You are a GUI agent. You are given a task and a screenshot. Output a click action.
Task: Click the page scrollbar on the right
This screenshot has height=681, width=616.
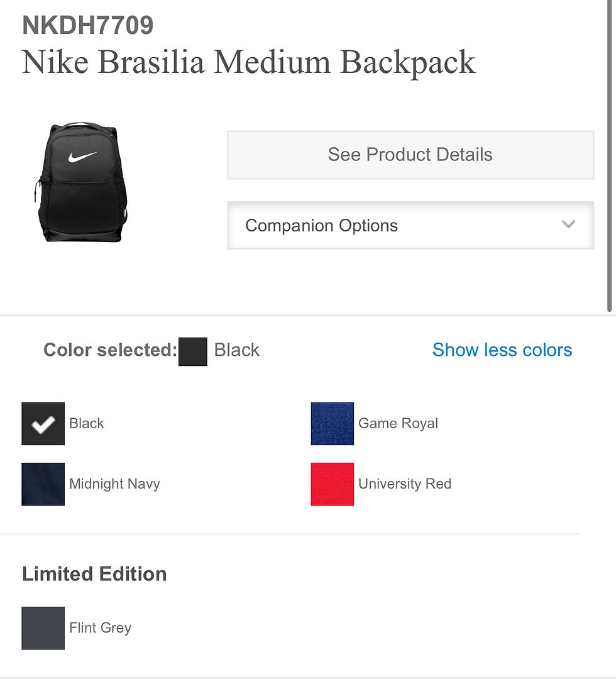[608, 157]
